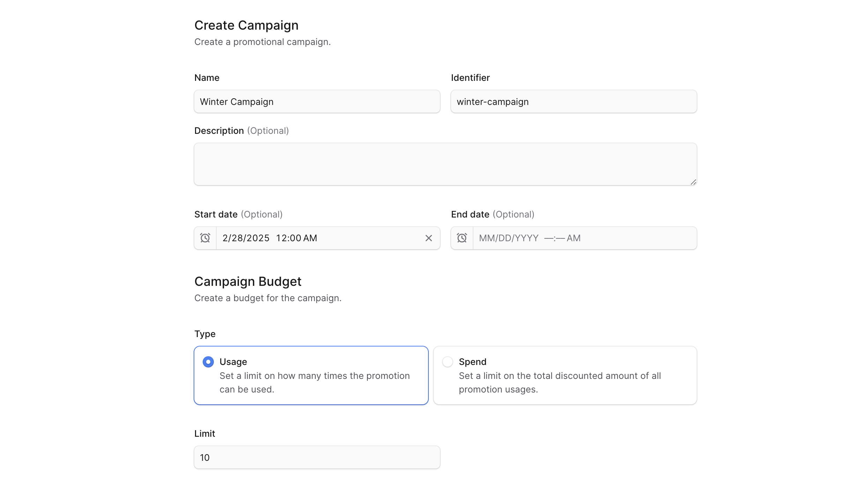The width and height of the screenshot is (868, 488).
Task: Open the Start date clock picker icon
Action: [x=205, y=238]
